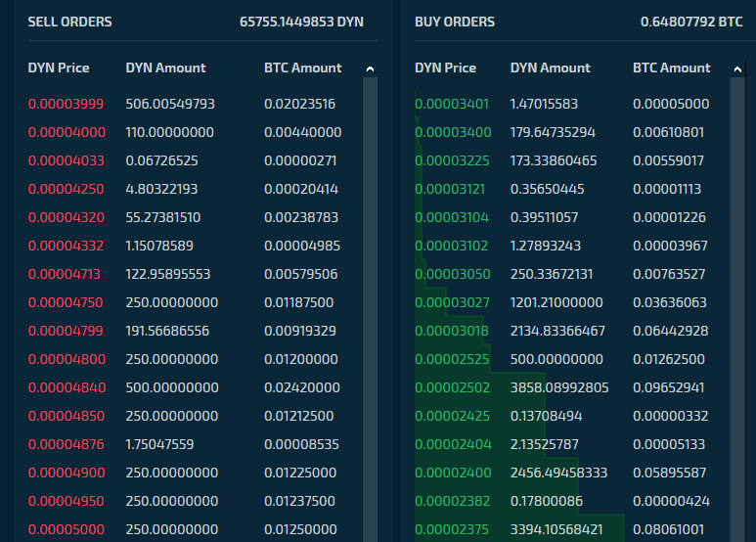Select buy price 0.00003400
Screen dimensions: 756x542
coord(453,132)
